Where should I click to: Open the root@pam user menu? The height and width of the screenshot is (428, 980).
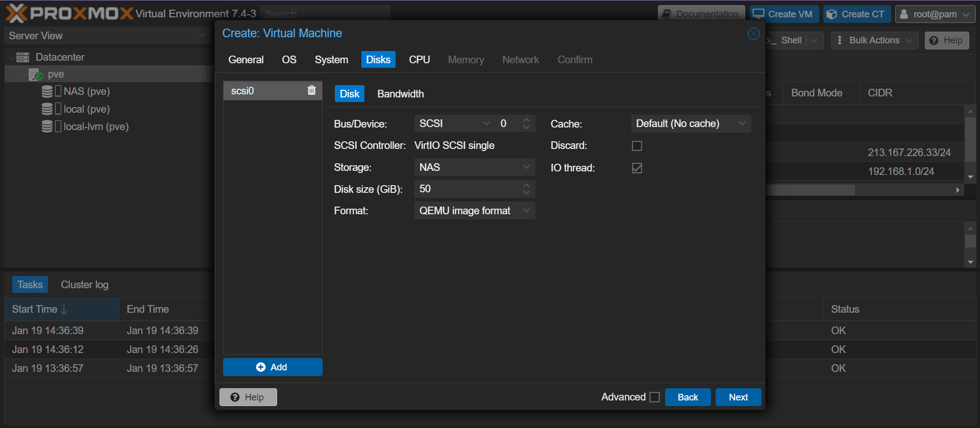[x=935, y=14]
